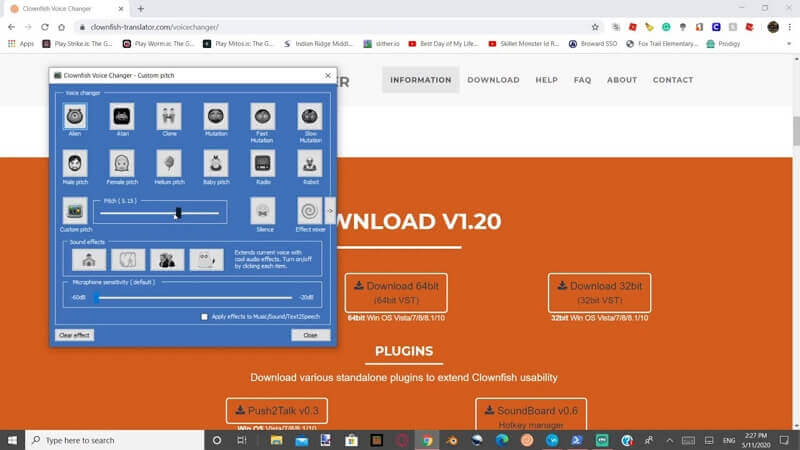The image size is (800, 450).
Task: Reload the page in Chrome
Action: tap(45, 27)
